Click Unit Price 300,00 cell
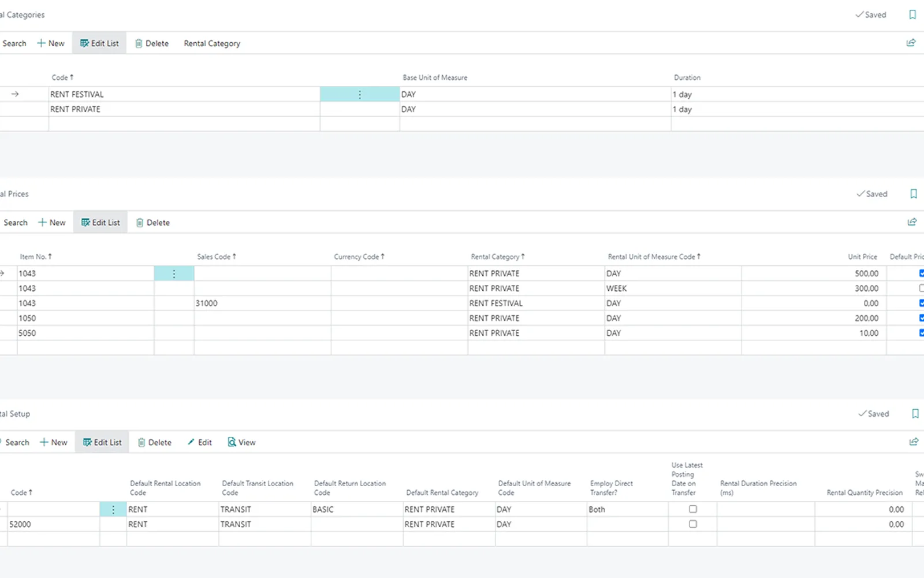The height and width of the screenshot is (578, 924). coord(814,288)
